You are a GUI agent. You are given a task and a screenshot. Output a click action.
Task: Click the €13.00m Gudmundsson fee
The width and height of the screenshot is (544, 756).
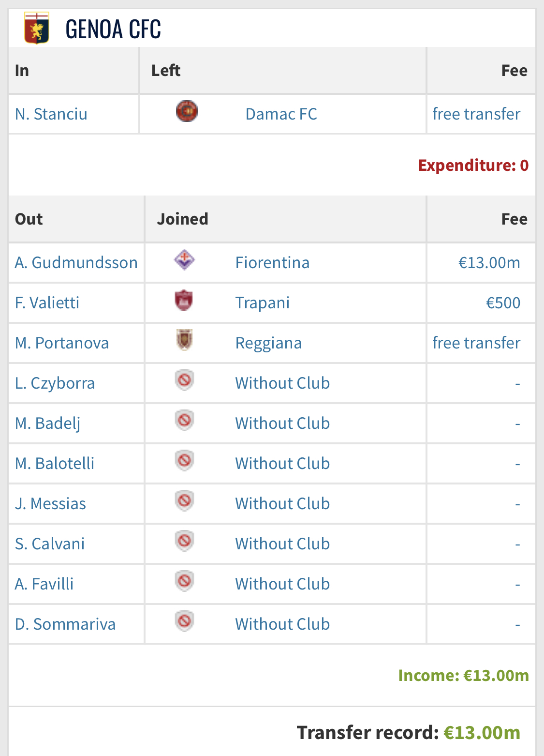[489, 263]
